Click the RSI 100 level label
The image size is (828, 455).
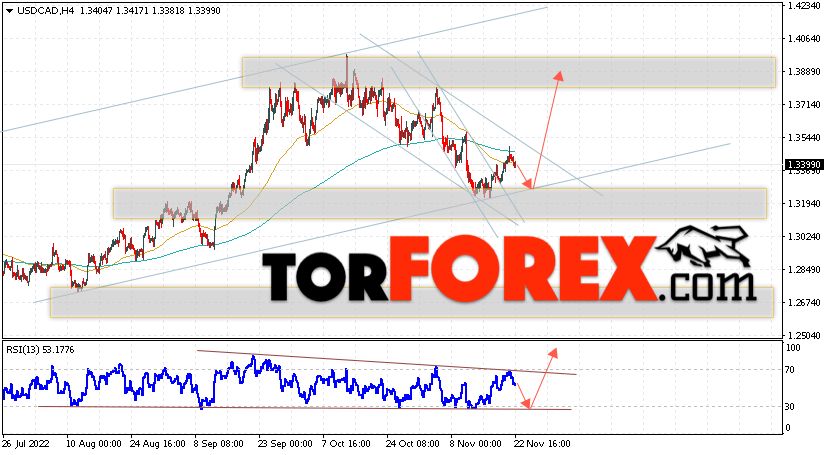793,348
